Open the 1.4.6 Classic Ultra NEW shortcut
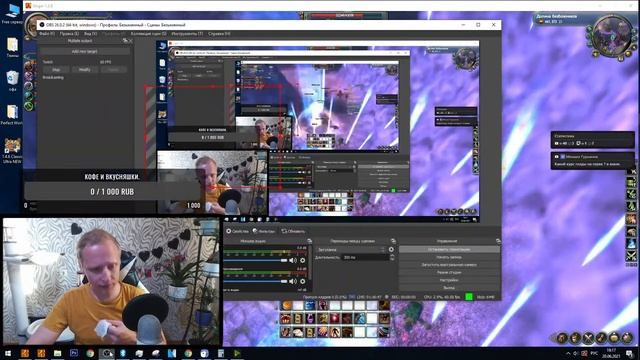 [x=12, y=151]
